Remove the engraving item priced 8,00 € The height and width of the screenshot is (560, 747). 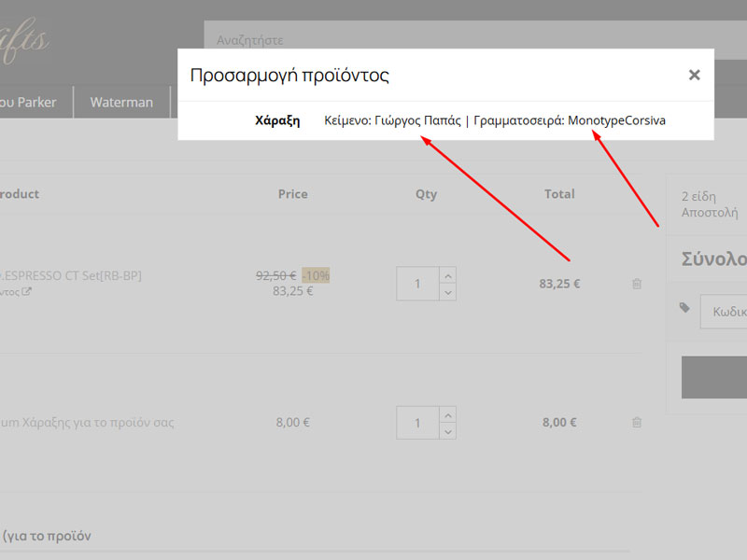pos(637,423)
